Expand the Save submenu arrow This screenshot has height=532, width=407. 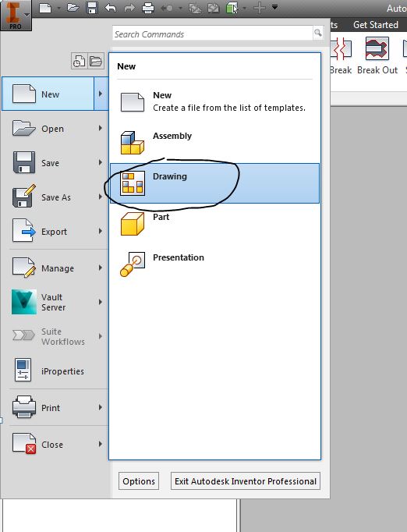101,162
